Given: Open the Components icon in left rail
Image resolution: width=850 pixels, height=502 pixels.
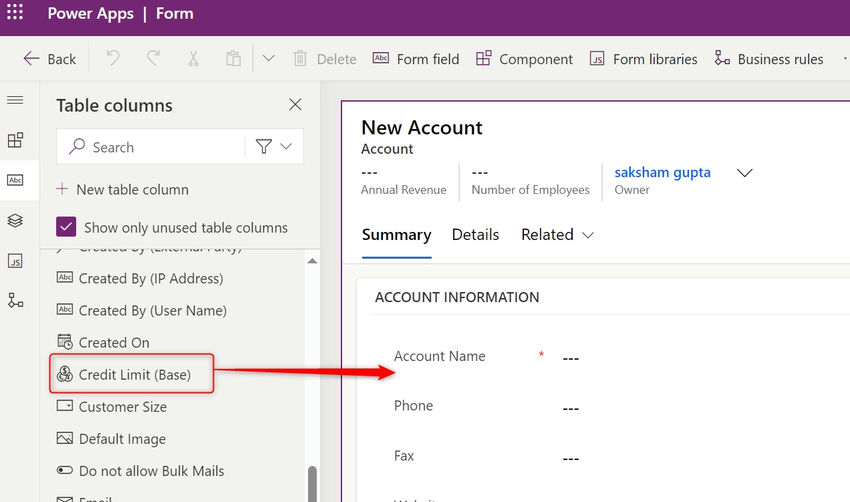Looking at the screenshot, I should 15,140.
